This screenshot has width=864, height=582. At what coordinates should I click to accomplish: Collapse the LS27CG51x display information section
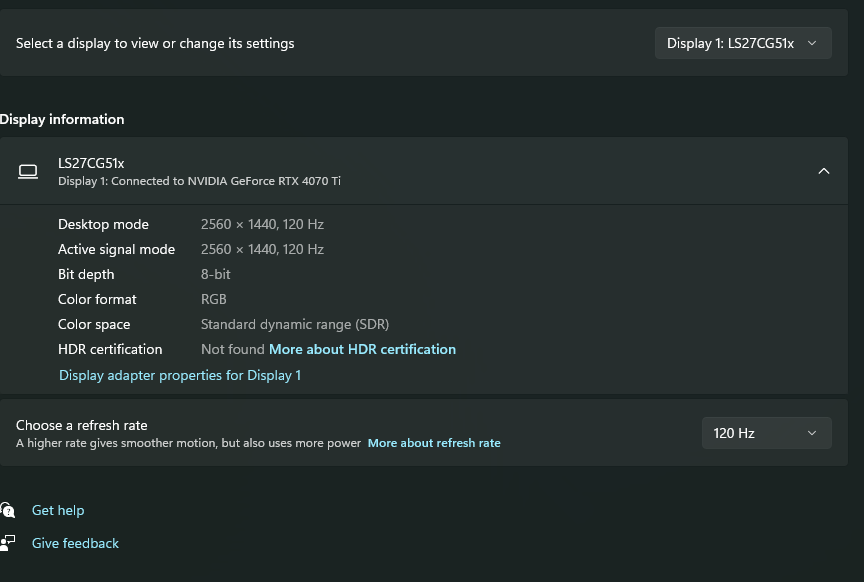pos(823,171)
